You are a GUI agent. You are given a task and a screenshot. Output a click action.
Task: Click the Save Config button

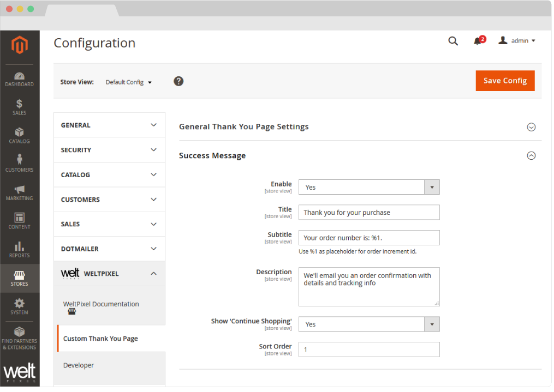tap(505, 80)
